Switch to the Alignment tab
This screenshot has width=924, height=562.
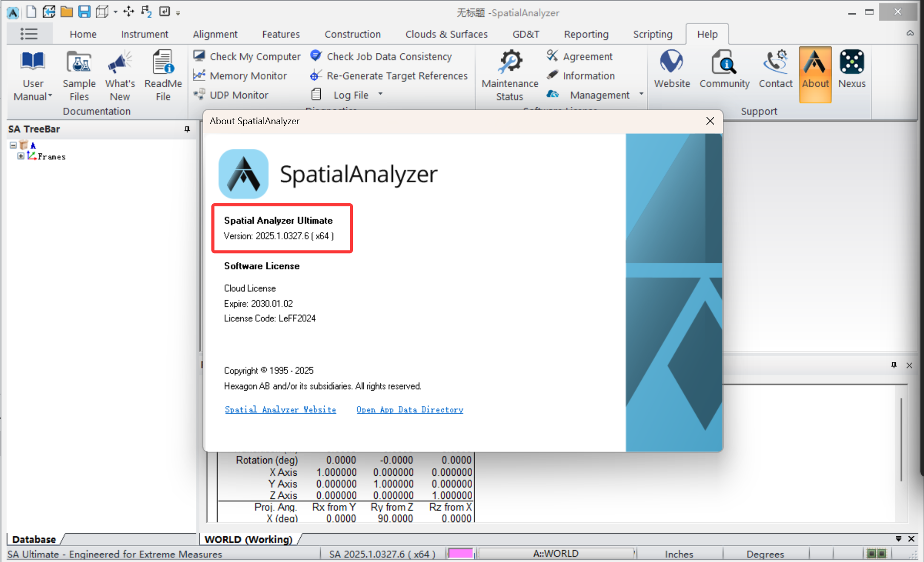(x=215, y=34)
